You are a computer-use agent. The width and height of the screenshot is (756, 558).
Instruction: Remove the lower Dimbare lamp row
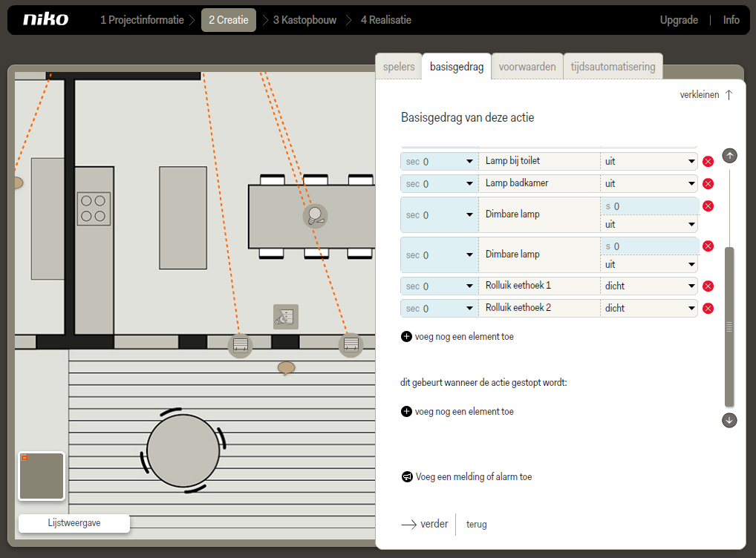(708, 246)
